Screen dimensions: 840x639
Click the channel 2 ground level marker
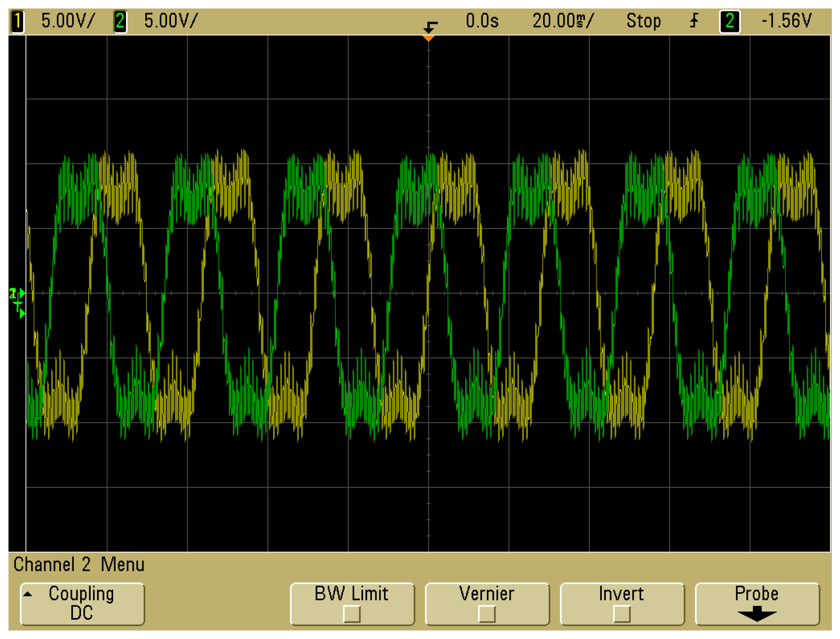16,294
